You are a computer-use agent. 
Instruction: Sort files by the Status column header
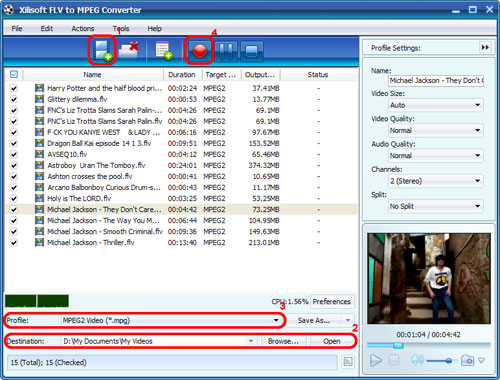(318, 75)
